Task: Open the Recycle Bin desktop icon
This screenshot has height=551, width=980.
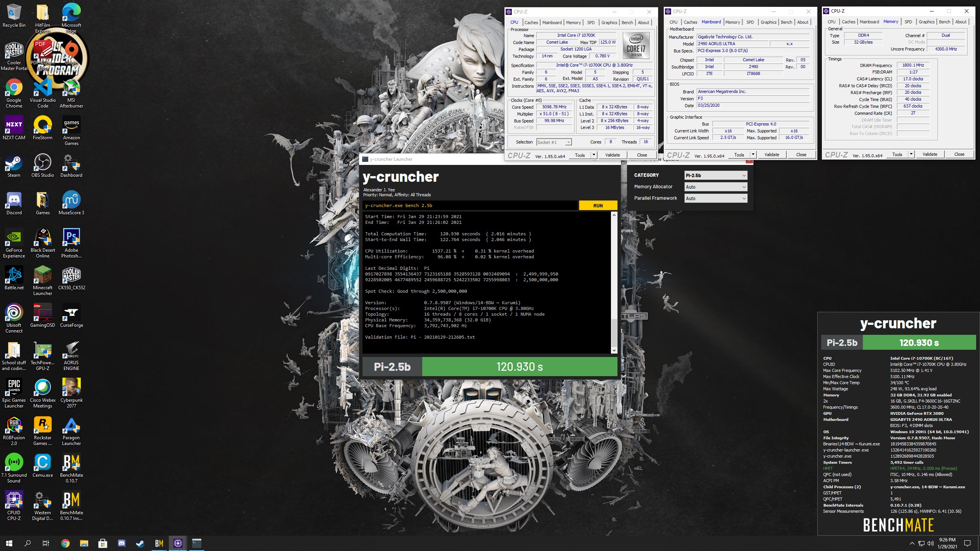Action: 14,15
